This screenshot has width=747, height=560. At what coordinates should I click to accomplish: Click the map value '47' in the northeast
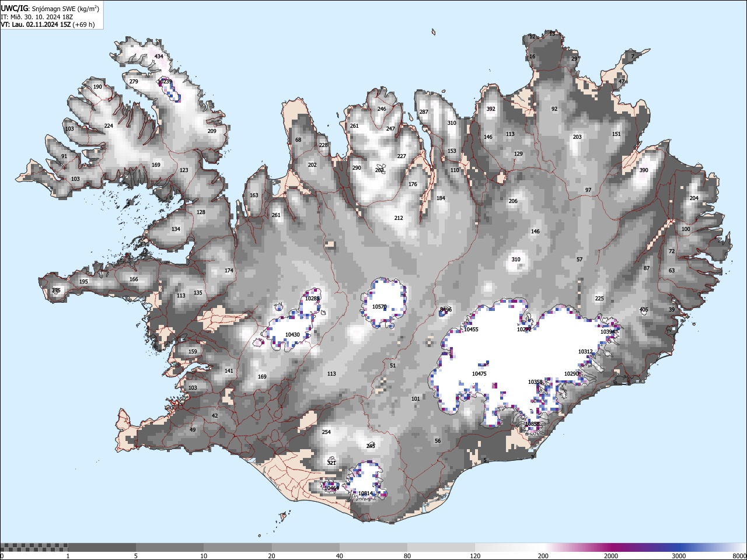click(x=622, y=82)
